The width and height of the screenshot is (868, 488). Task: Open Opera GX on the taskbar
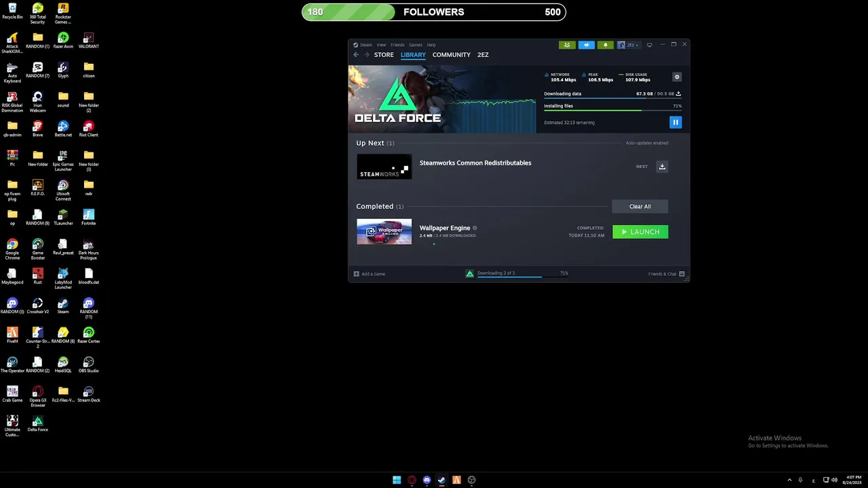[x=412, y=480]
